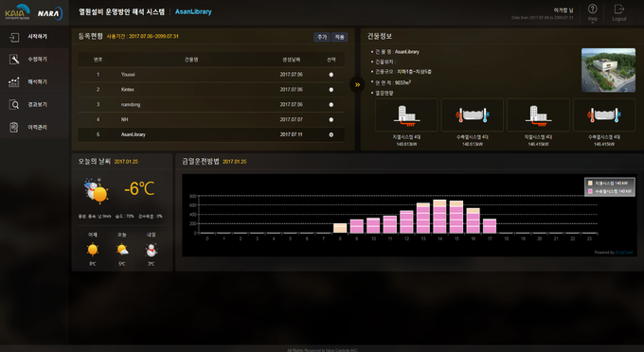
Task: Open the chart 해석하기 sidebar icon
Action: (14, 82)
